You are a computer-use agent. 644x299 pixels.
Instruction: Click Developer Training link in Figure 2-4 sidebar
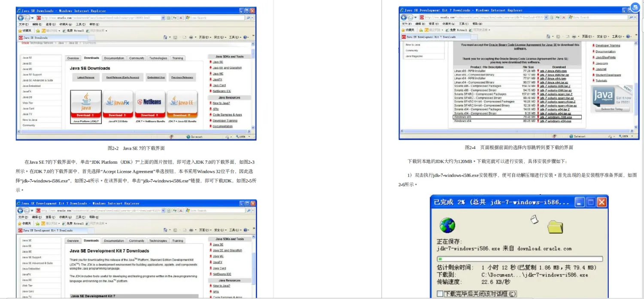(608, 45)
